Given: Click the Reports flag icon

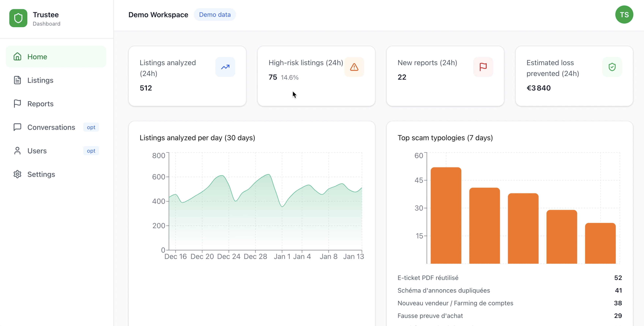Looking at the screenshot, I should click(x=17, y=104).
